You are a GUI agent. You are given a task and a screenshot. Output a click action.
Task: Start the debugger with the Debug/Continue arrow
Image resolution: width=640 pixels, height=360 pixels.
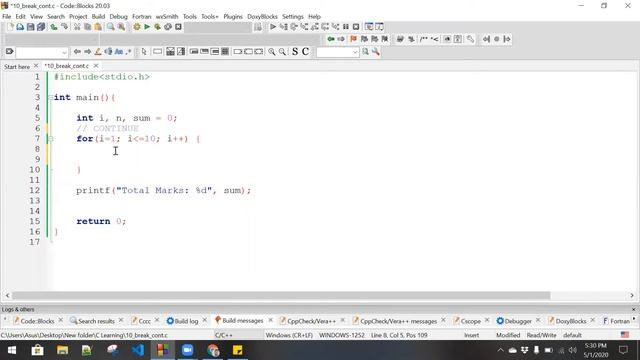273,27
